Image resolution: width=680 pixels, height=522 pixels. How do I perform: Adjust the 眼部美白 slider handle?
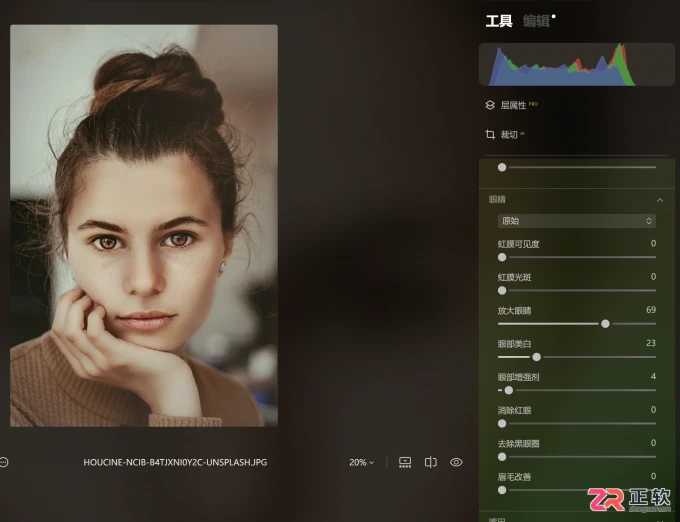(x=536, y=357)
